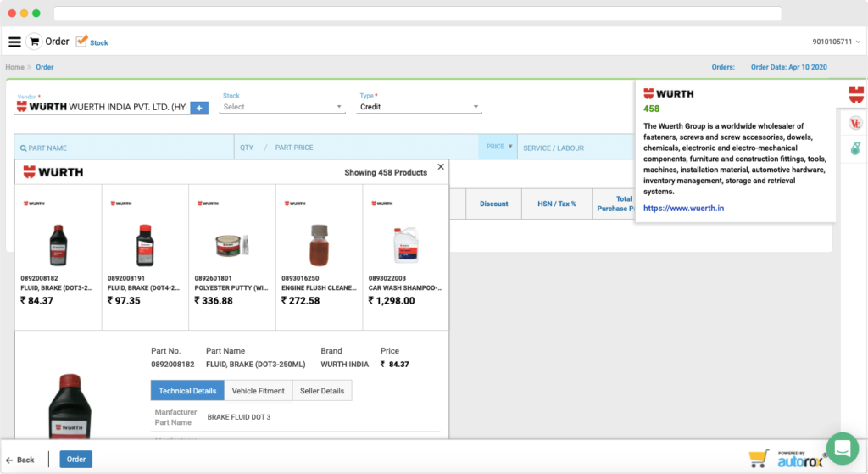Click the Part Name search field

[x=124, y=148]
